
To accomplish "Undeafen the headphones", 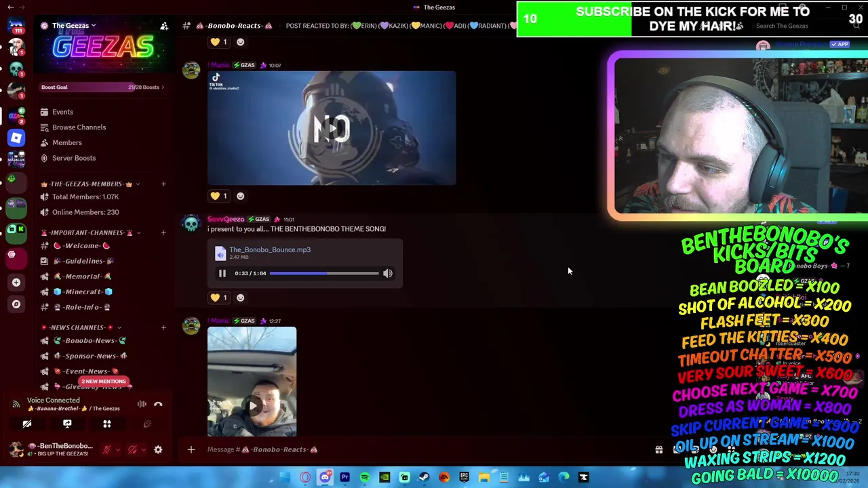I will click(x=132, y=449).
